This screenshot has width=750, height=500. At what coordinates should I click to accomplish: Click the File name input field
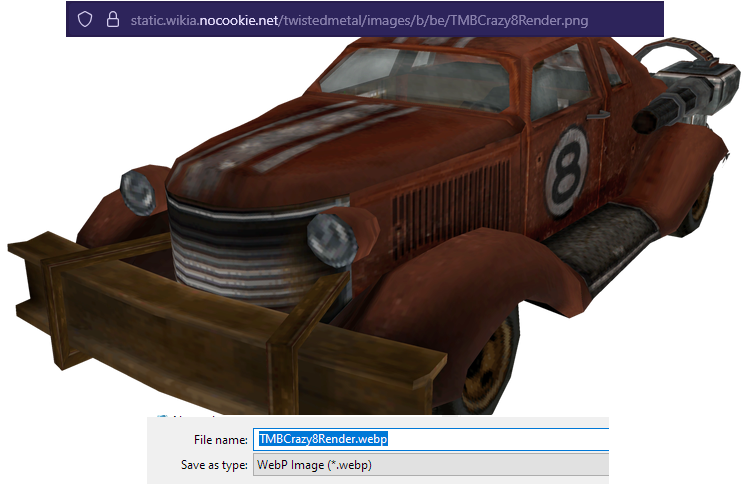tap(431, 439)
